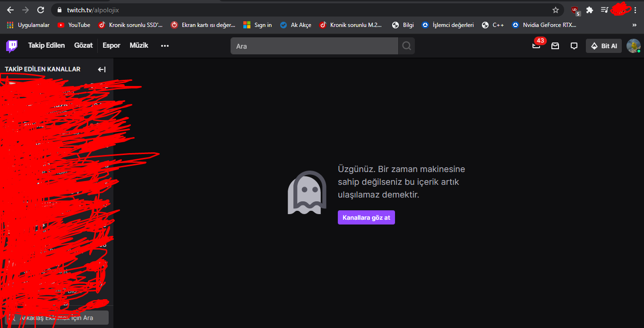Reload the Twitch page

(x=41, y=10)
